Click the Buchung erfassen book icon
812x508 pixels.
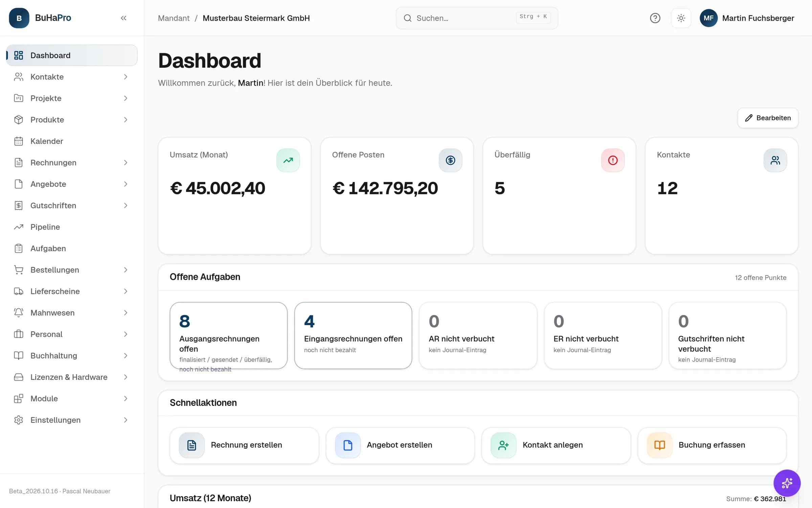pyautogui.click(x=659, y=445)
